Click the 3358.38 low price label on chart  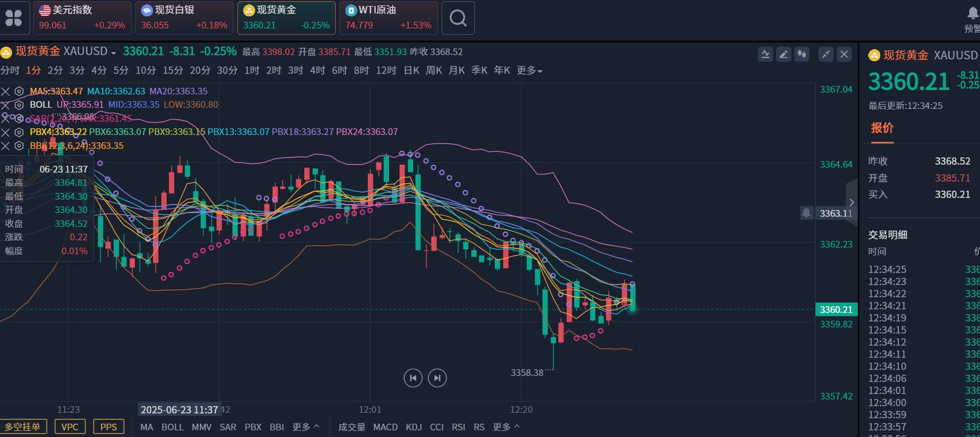pos(527,373)
